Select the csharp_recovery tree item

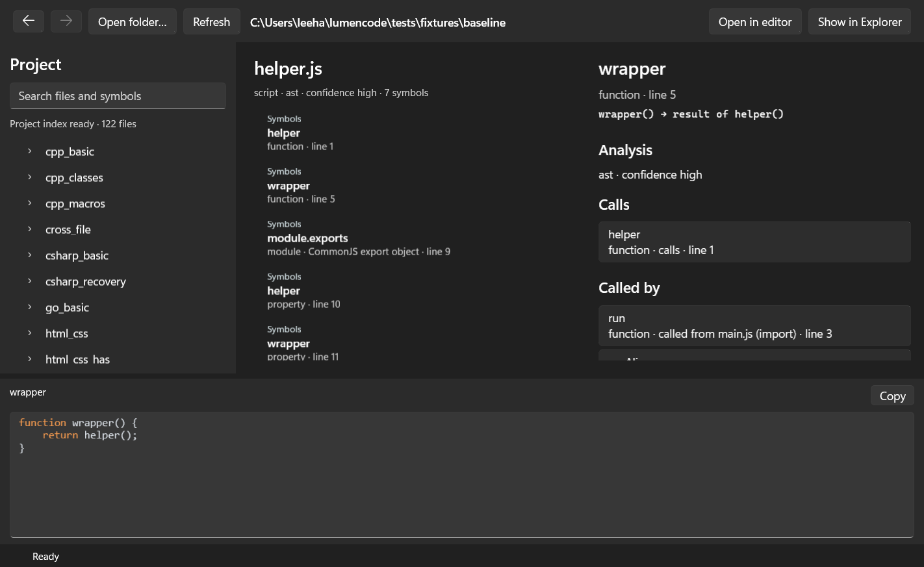[118, 281]
